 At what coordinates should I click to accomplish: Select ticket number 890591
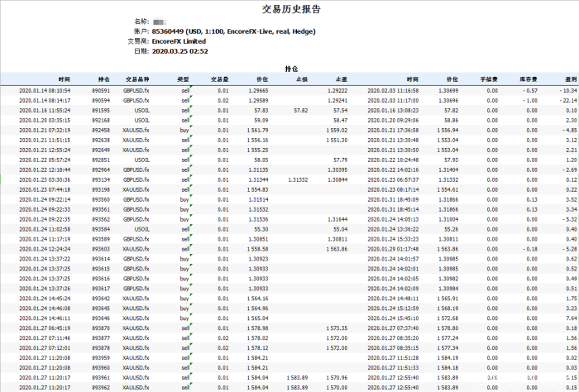point(101,90)
